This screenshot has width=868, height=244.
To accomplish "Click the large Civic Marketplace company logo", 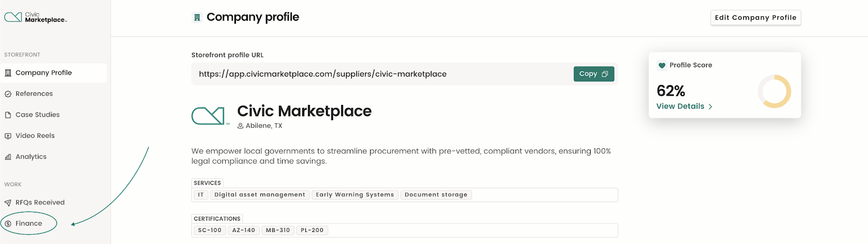I will pos(210,116).
